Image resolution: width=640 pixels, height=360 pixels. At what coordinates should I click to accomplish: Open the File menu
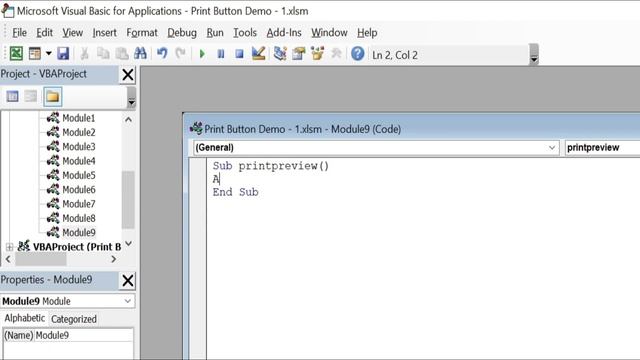click(19, 33)
